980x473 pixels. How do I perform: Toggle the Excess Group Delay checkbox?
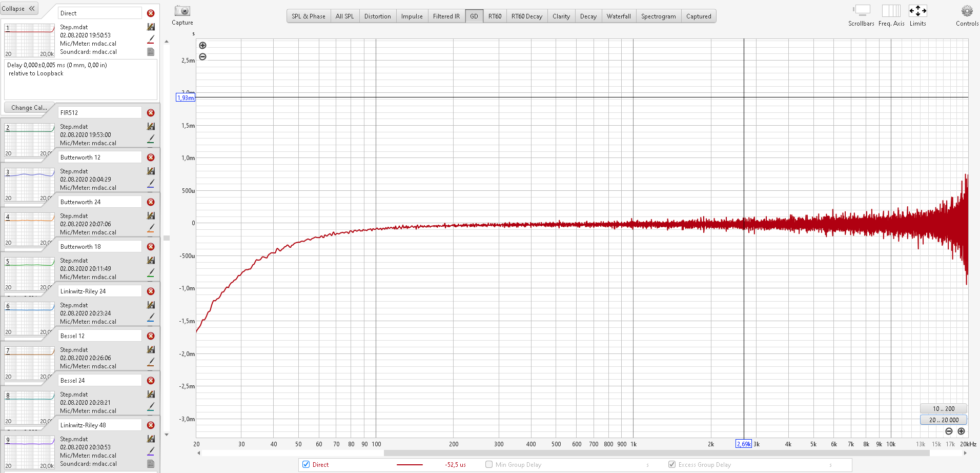671,465
